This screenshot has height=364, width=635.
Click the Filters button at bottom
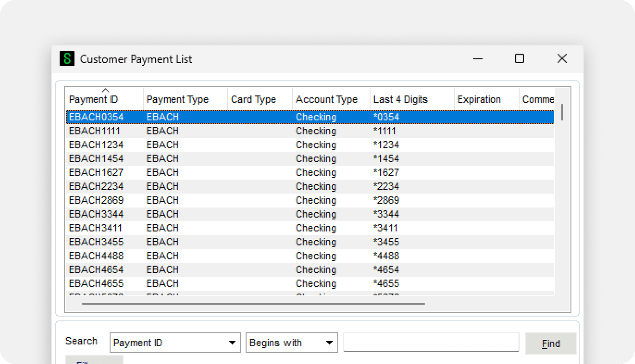[x=94, y=360]
